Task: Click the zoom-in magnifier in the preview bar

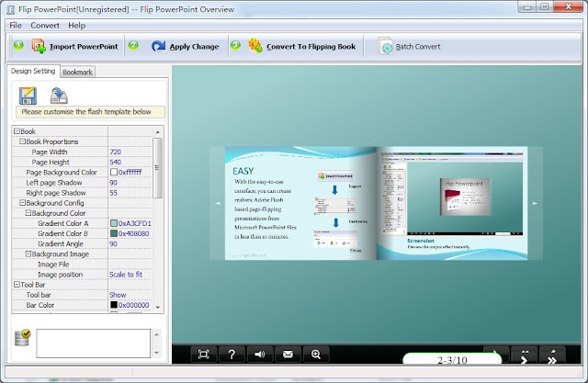Action: point(316,355)
